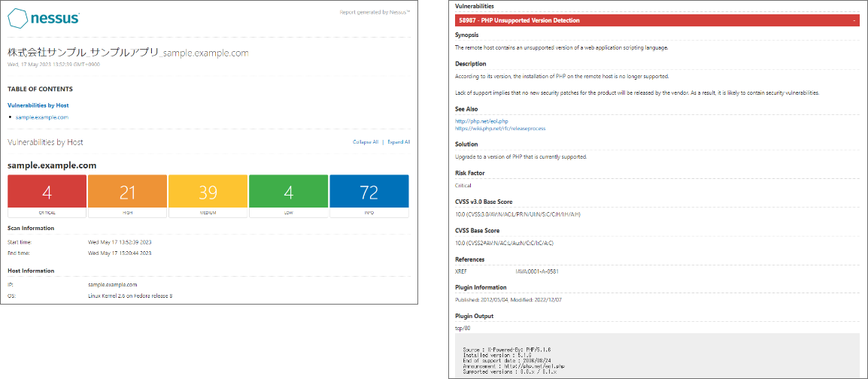
Task: Click the CVSS Base Score CVSS2 vector value
Action: (x=504, y=243)
